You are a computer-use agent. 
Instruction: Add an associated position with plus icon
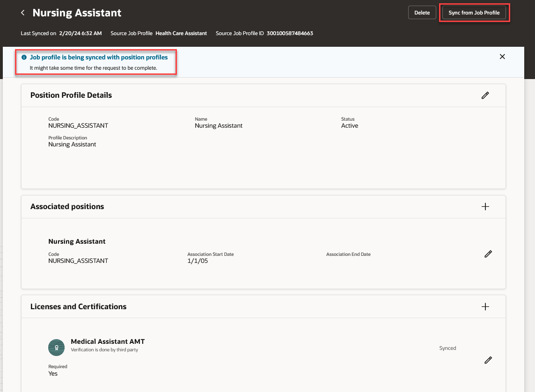pos(485,207)
